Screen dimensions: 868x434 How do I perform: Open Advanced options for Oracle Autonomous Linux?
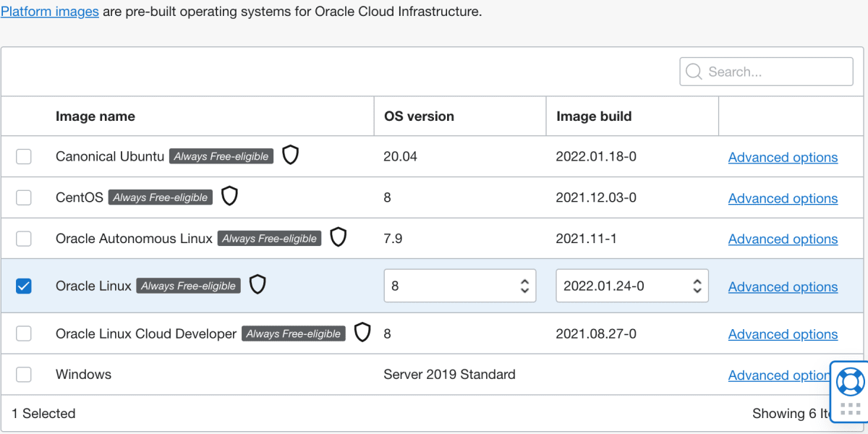[783, 239]
